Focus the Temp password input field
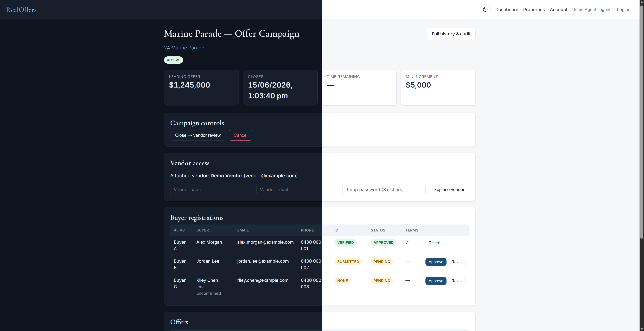The width and height of the screenshot is (644, 331). 384,189
